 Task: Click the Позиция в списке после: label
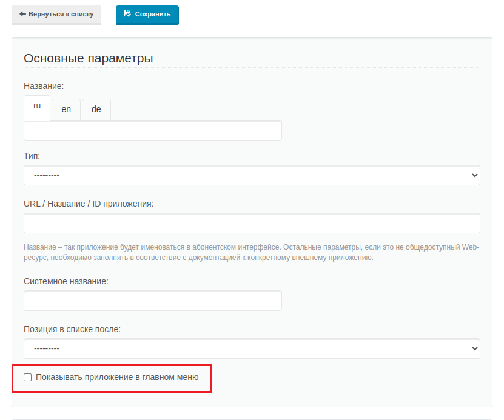pyautogui.click(x=72, y=329)
